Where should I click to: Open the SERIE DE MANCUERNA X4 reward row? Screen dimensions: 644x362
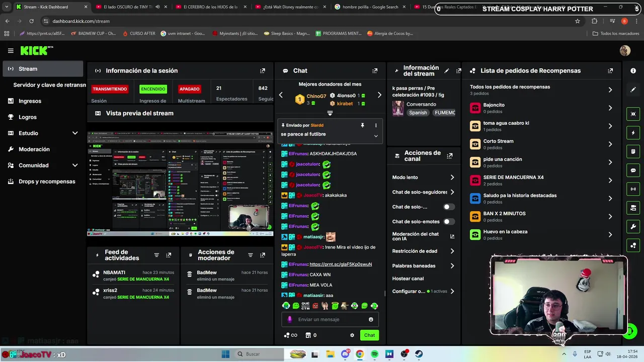click(541, 180)
